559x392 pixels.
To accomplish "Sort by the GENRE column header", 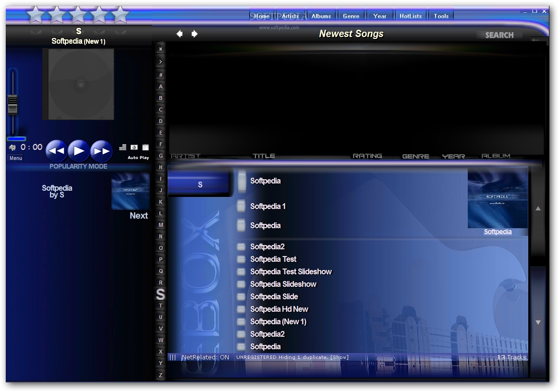I will tap(415, 156).
